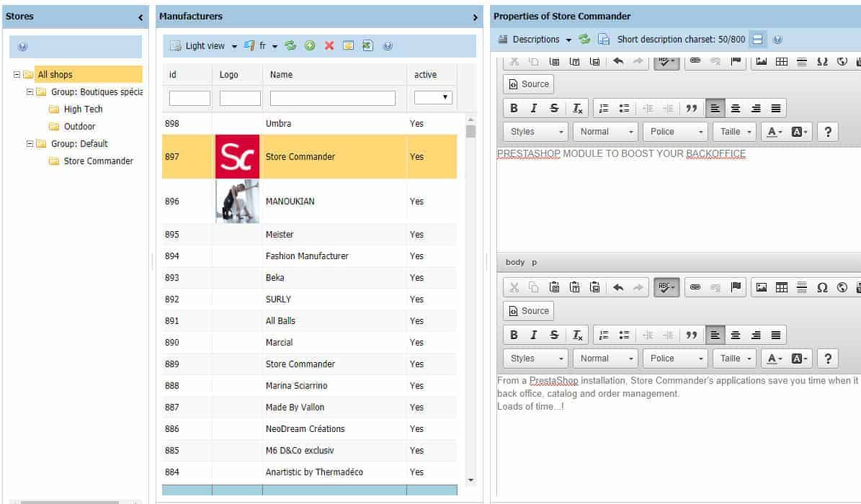Select High Tech shop in tree
Image resolution: width=861 pixels, height=504 pixels.
coord(83,109)
